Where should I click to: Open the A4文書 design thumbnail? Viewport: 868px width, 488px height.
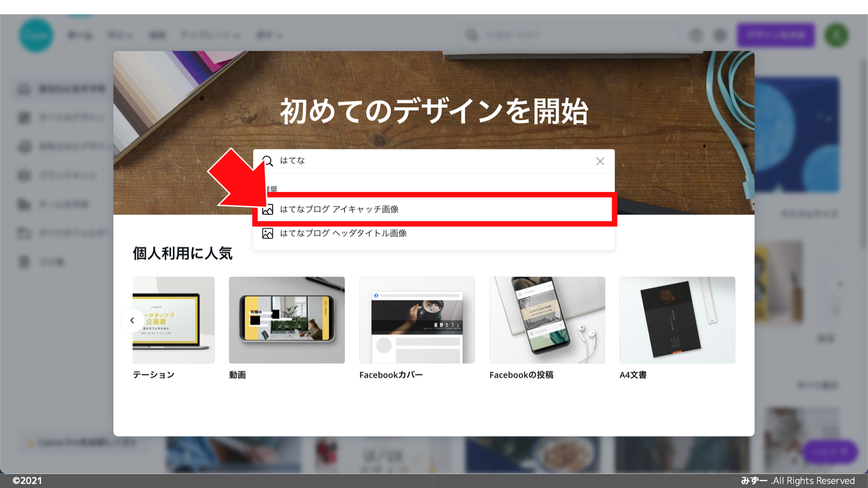coord(677,320)
